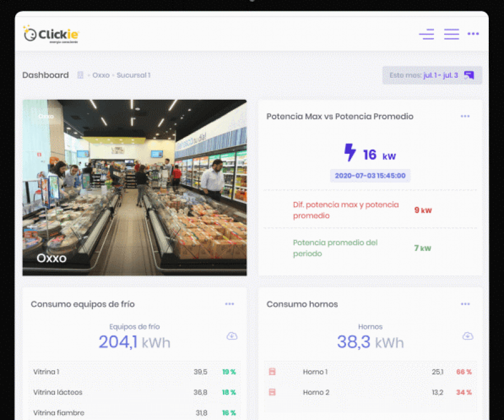Click the 18 % value for Vitrina lácteos
Screen dimensions: 504x420
[229, 393]
